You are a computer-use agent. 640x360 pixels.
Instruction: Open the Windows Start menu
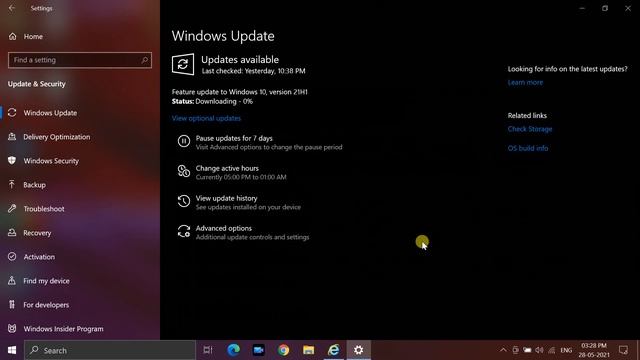coord(12,350)
